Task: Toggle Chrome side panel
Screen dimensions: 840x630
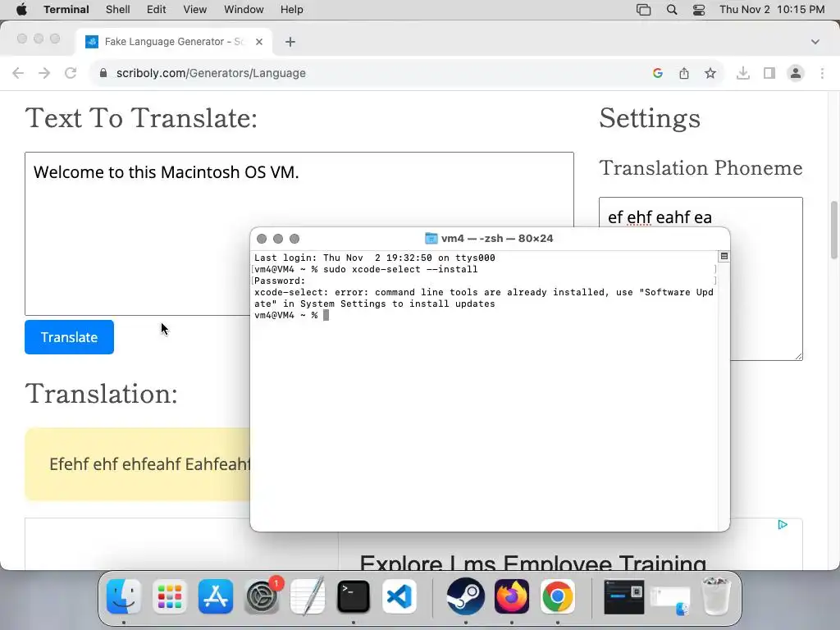Action: pyautogui.click(x=769, y=73)
